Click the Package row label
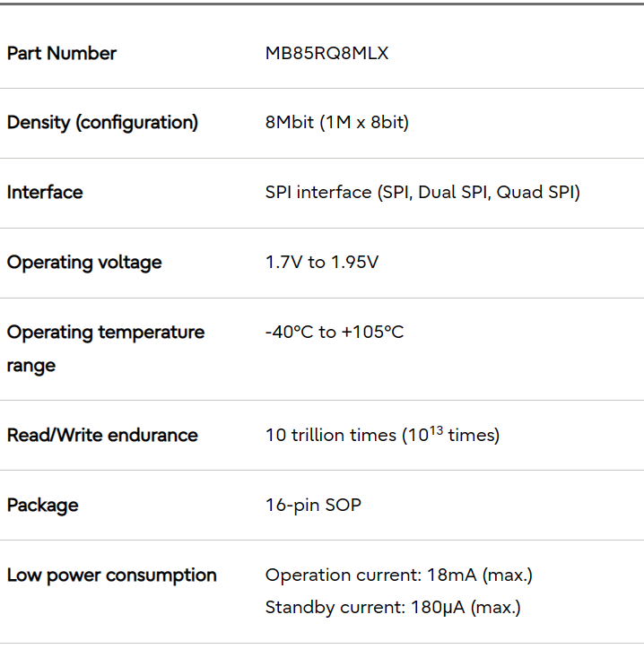Image resolution: width=644 pixels, height=649 pixels. tap(42, 506)
